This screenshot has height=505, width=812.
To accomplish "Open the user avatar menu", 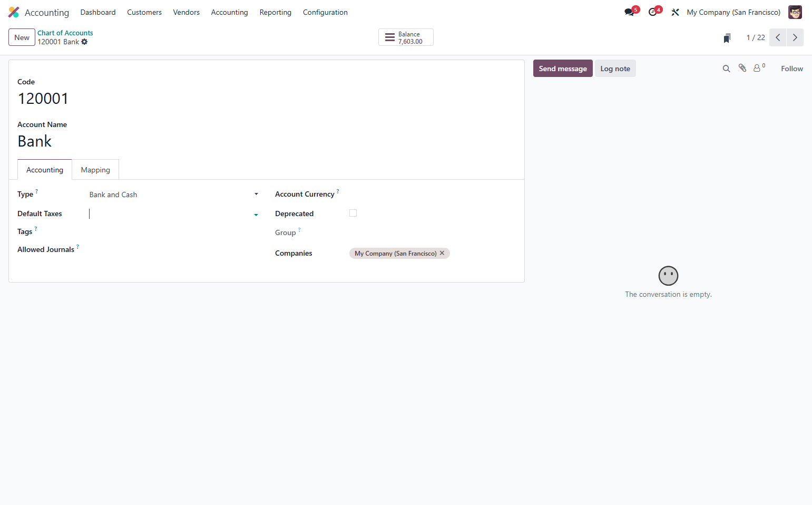I will pos(795,12).
